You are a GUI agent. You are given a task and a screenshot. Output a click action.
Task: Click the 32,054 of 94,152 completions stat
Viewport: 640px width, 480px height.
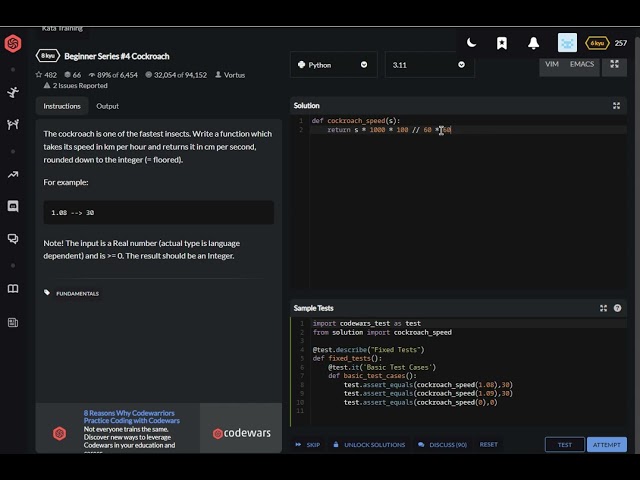point(176,75)
